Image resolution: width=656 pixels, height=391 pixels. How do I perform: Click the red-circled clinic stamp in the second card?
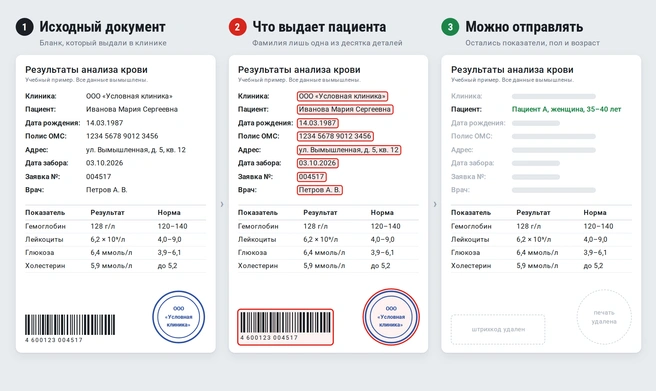coord(391,317)
